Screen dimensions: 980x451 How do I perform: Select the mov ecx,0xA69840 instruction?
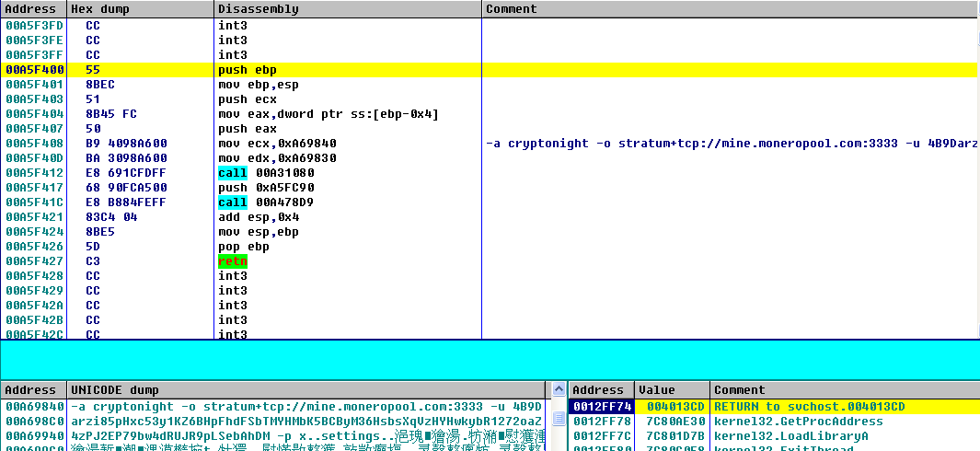click(x=277, y=144)
